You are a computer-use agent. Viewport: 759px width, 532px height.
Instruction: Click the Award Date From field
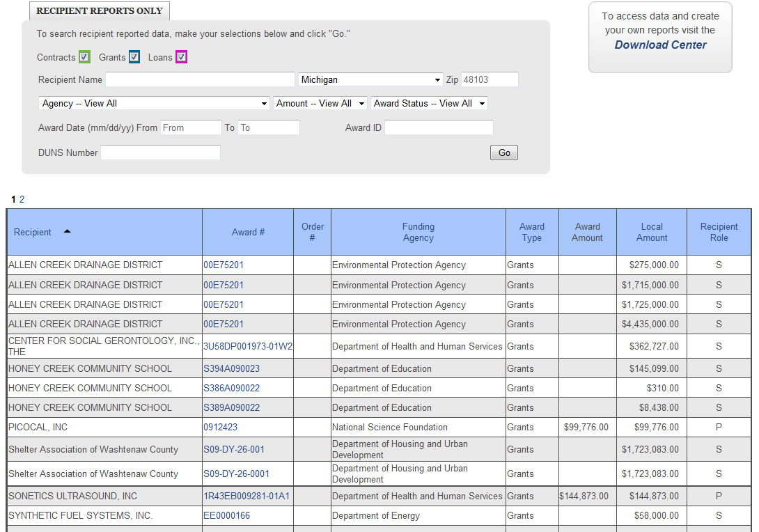(x=191, y=128)
